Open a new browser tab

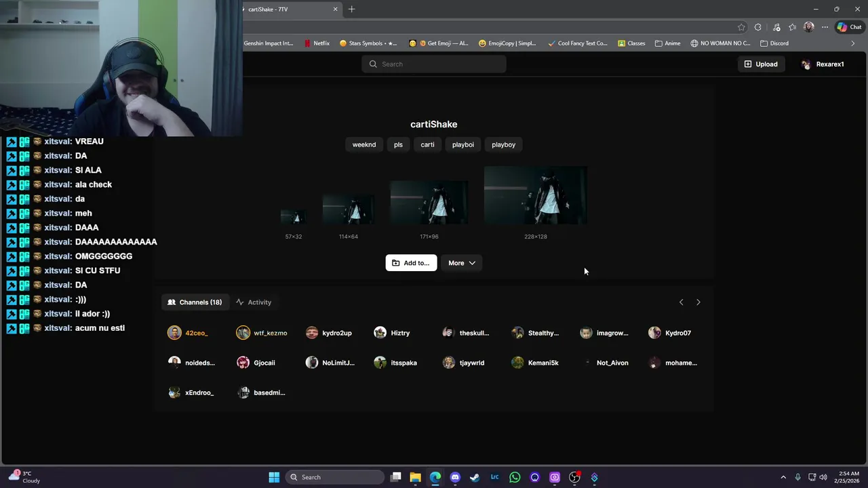point(351,9)
